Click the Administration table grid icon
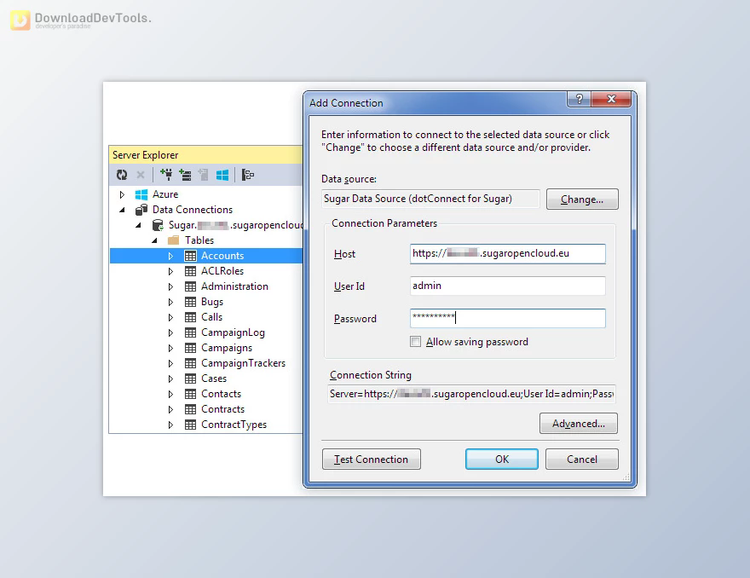The image size is (750, 578). (x=190, y=287)
